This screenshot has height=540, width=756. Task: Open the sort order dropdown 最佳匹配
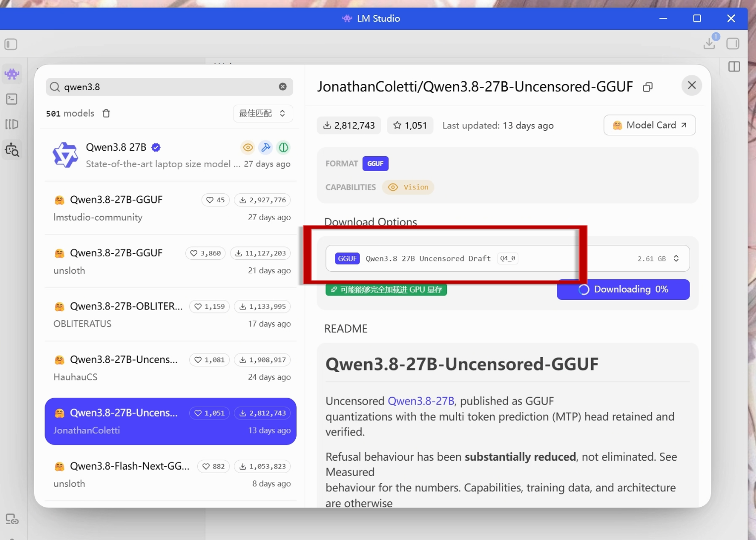coord(263,114)
